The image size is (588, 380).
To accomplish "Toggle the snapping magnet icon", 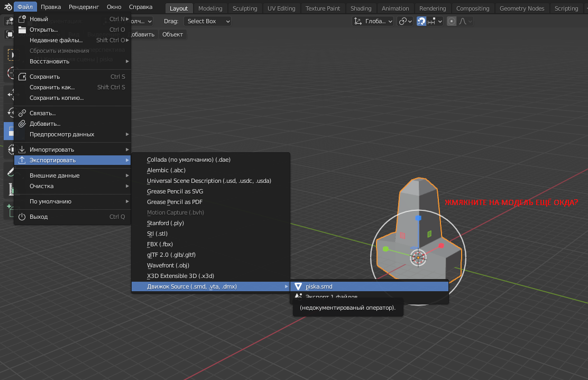I will coord(421,21).
